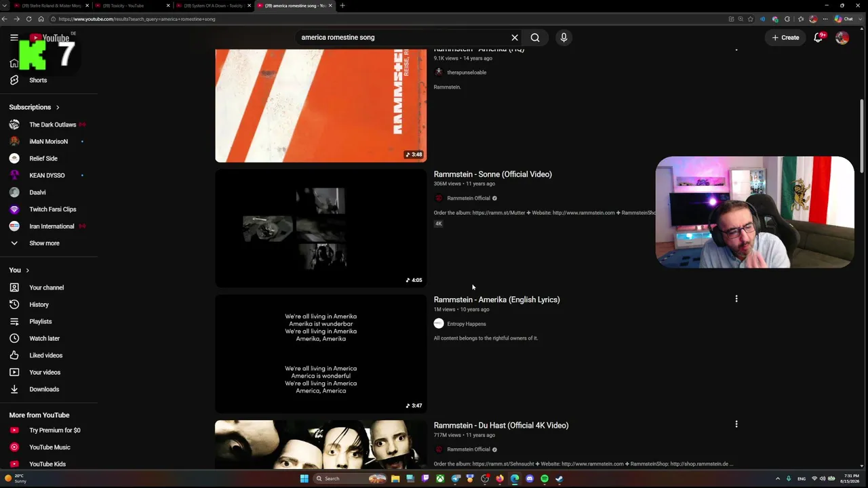Bookmark this page with the star icon
Viewport: 868px width, 488px height.
point(750,19)
